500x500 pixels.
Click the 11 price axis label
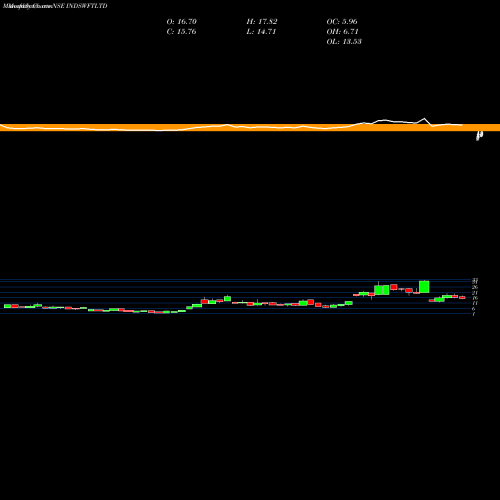pos(475,303)
